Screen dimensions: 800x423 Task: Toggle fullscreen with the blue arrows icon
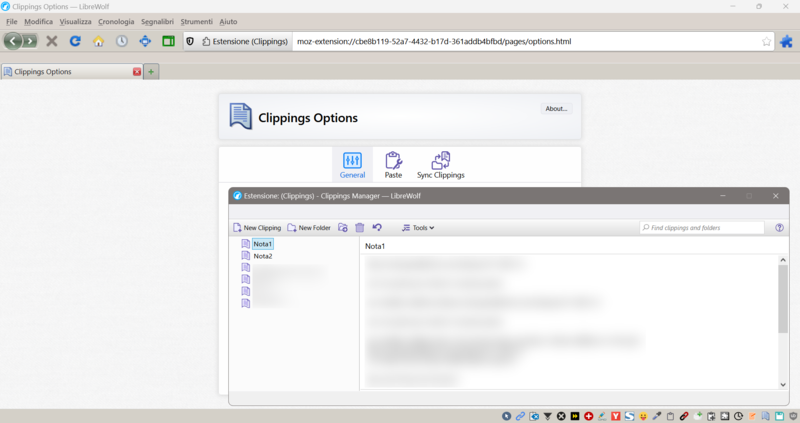(x=145, y=41)
